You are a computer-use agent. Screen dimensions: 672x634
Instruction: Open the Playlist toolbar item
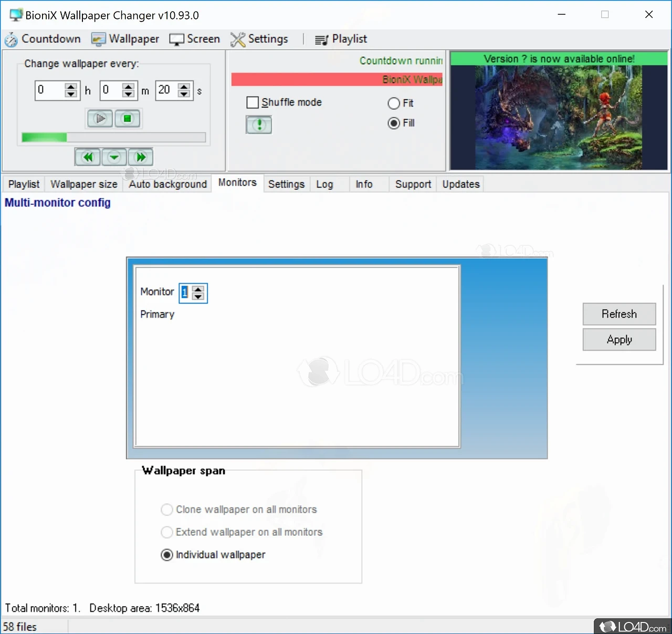pyautogui.click(x=341, y=39)
